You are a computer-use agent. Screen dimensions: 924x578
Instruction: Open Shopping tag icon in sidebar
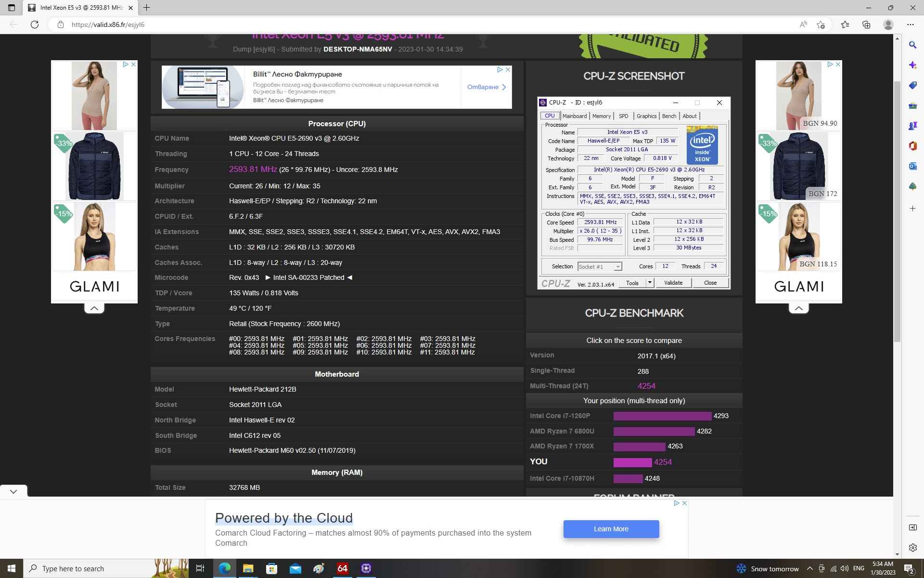912,85
